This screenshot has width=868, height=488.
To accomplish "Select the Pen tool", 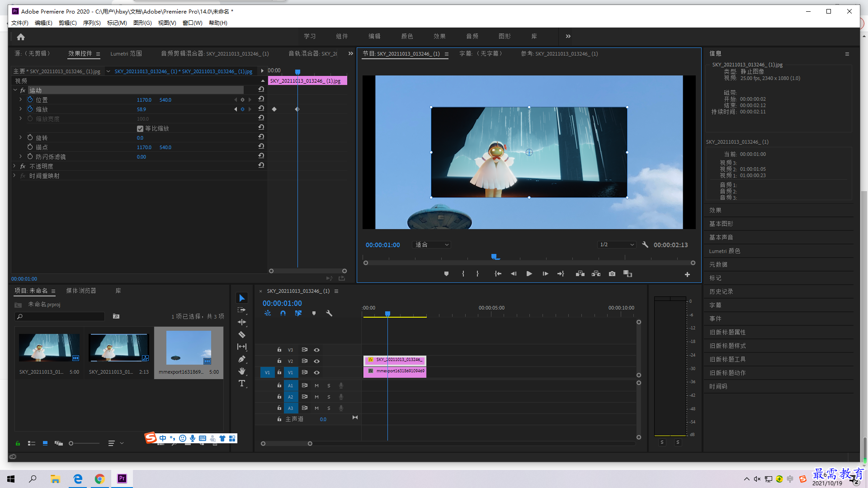I will coord(242,359).
